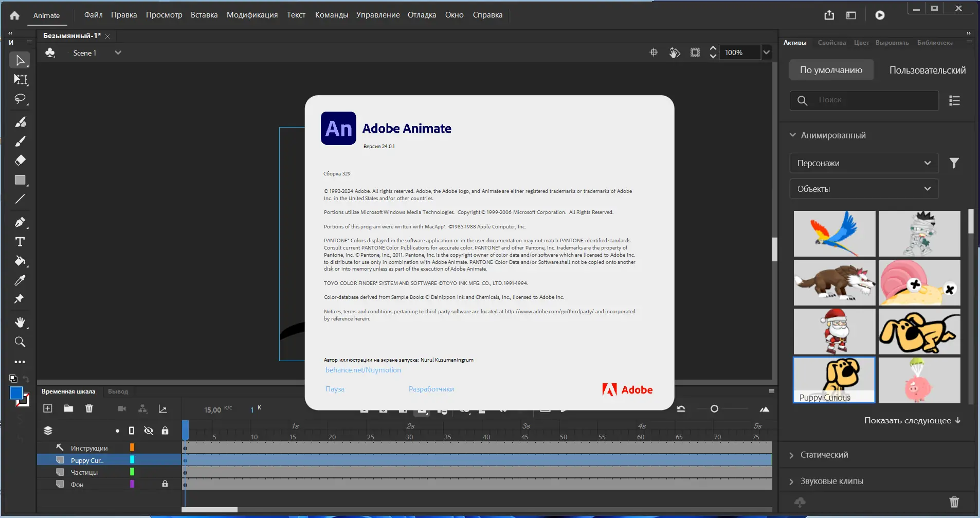Unlock the Фон layer
The image size is (980, 518).
(165, 484)
